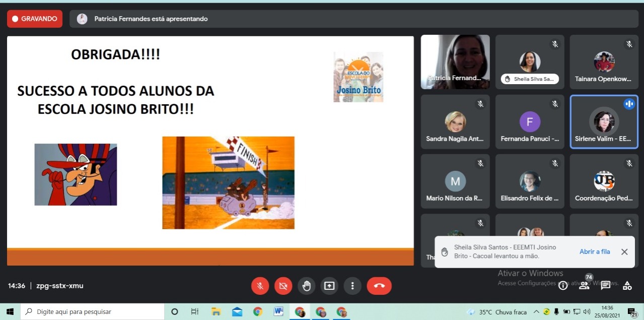Select Elisandro Felix participant tile
This screenshot has width=644, height=320.
(530, 181)
